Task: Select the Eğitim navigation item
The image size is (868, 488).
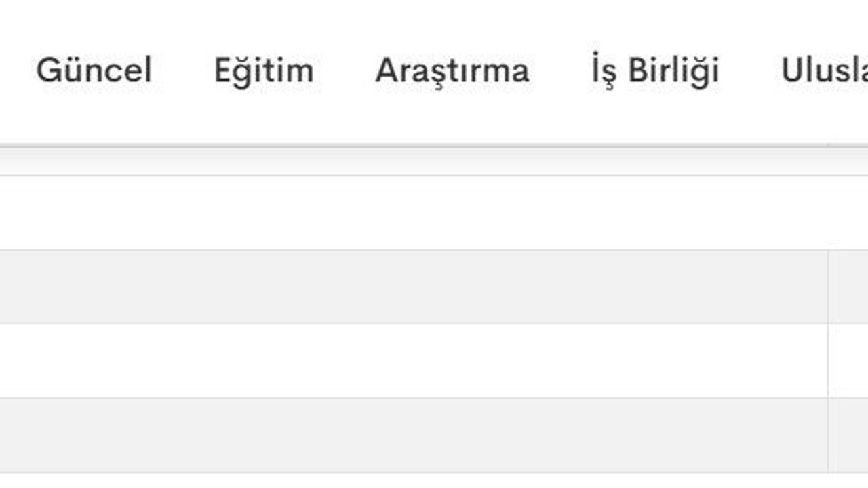Action: pyautogui.click(x=264, y=70)
